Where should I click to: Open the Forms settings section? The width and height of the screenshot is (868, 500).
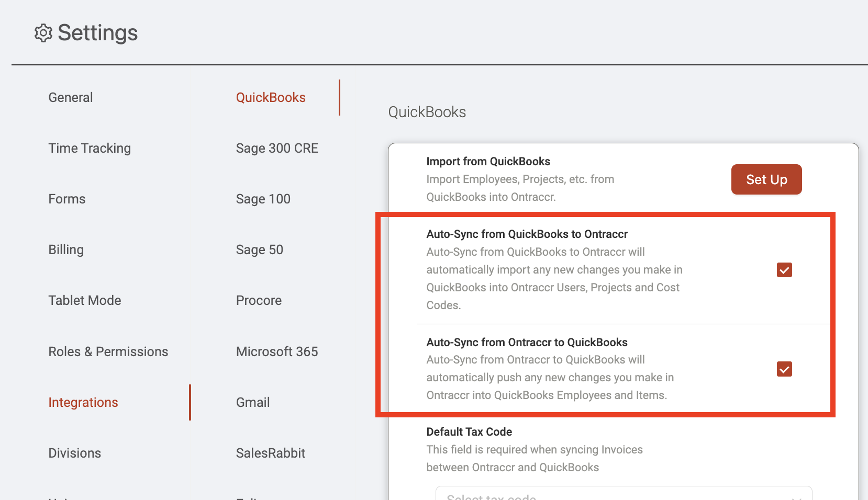67,199
